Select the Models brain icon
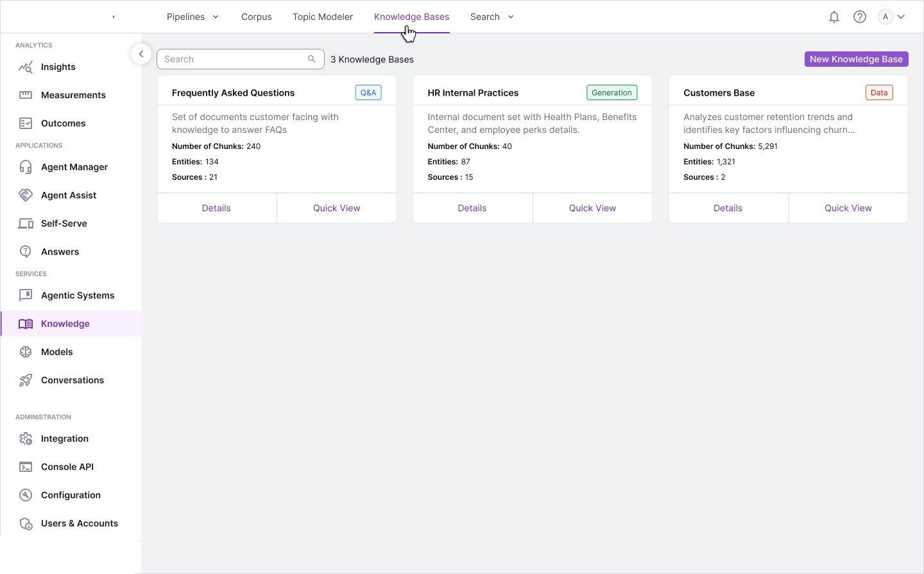924x574 pixels. pos(26,352)
